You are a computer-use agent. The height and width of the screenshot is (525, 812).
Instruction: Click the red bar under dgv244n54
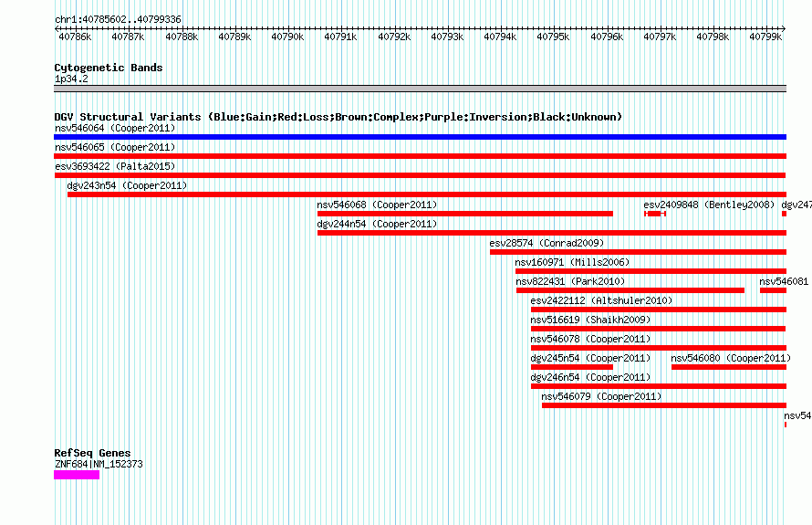(552, 233)
